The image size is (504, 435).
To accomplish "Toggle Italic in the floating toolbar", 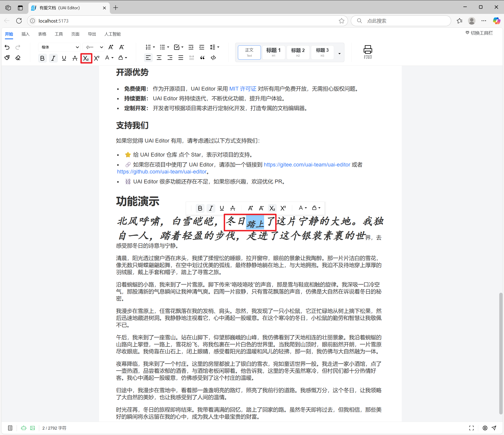I will coord(211,208).
